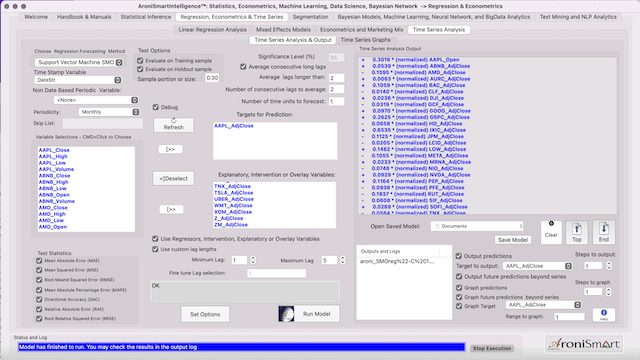Switch to Statistical Inference tab

(x=146, y=17)
